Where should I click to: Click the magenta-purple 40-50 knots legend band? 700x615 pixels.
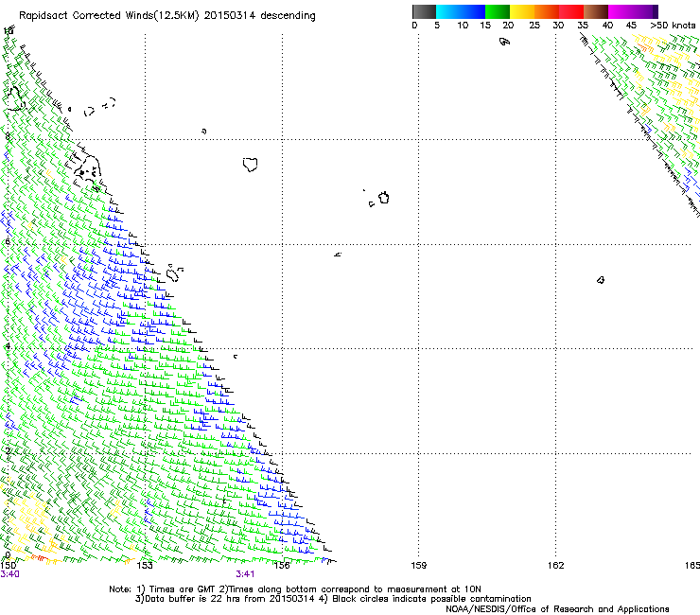[633, 11]
